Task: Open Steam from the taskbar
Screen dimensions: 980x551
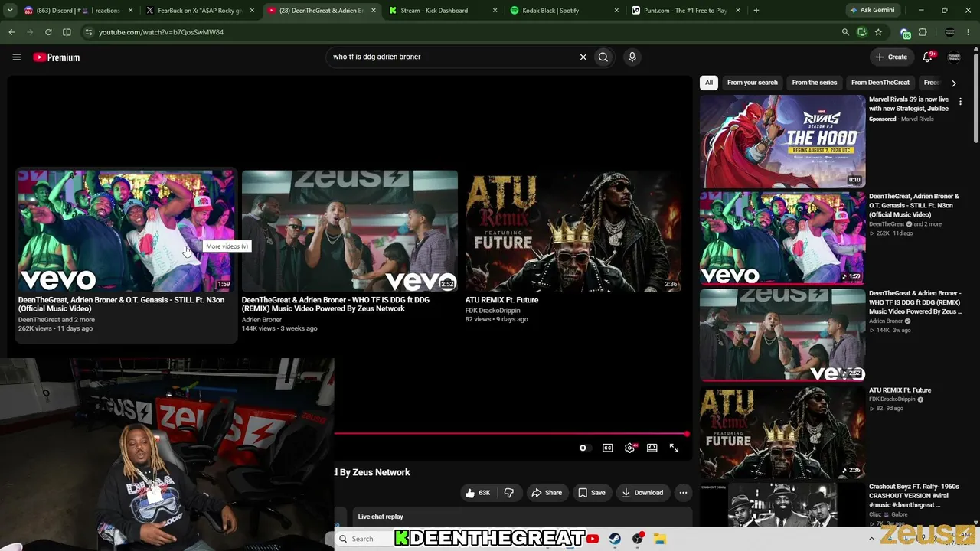Action: 615,539
